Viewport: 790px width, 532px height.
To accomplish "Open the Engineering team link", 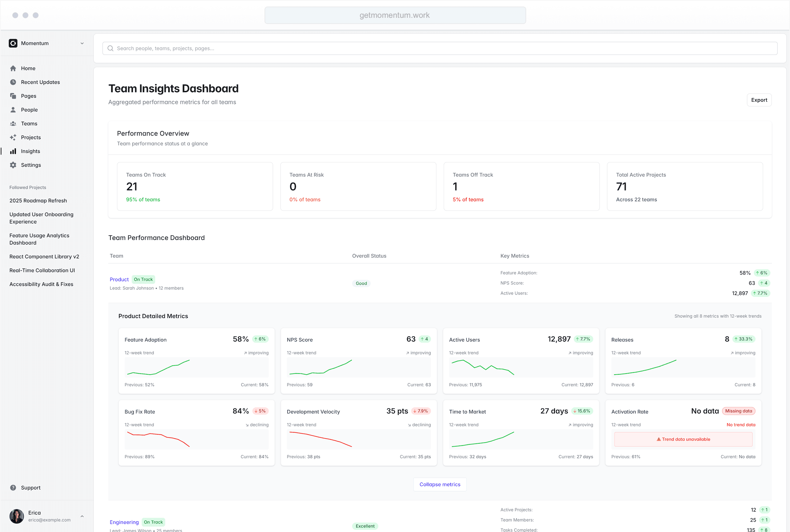I will click(124, 522).
